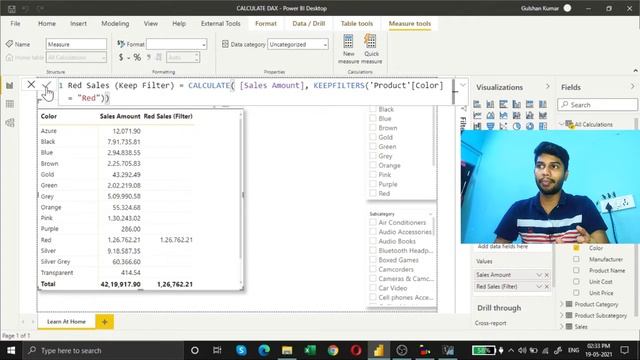Select the Stacked bar chart visual
This screenshot has width=640, height=360.
[x=477, y=104]
